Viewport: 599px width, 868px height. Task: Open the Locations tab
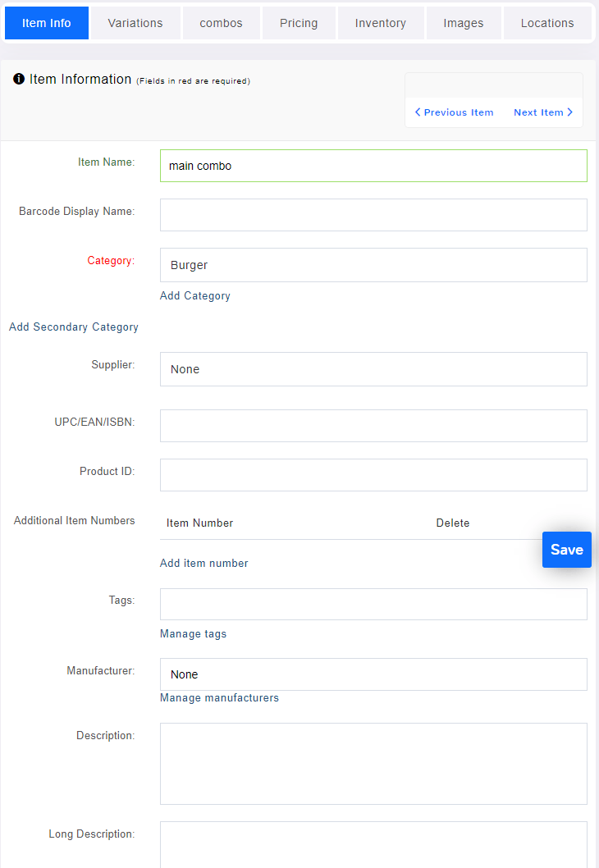click(546, 23)
